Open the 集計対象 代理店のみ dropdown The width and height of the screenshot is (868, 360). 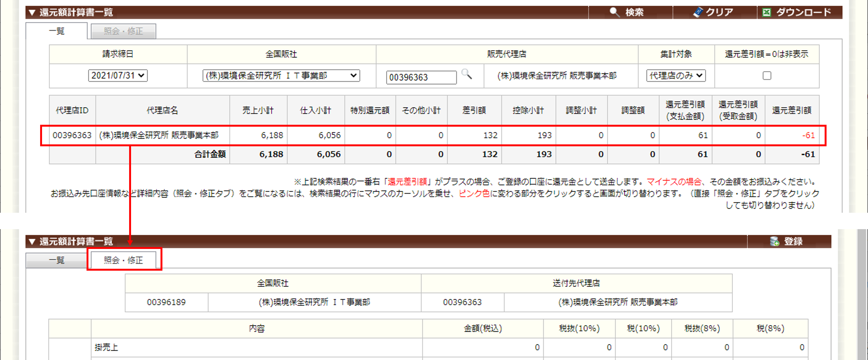(x=676, y=75)
